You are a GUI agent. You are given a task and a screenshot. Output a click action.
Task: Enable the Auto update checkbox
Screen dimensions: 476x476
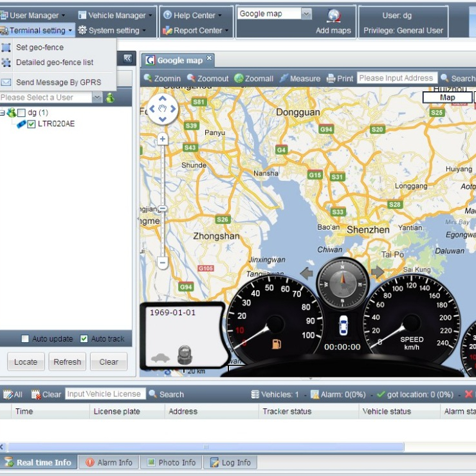(x=26, y=339)
